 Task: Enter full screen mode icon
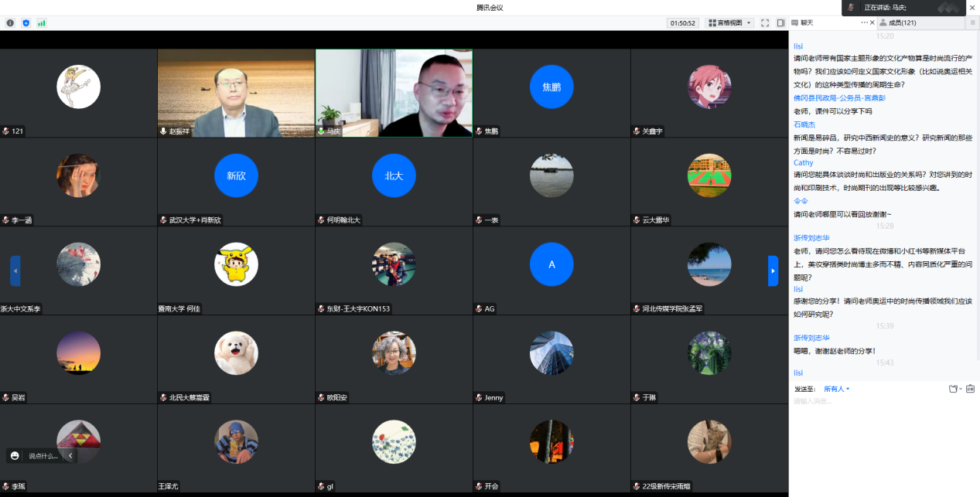765,23
